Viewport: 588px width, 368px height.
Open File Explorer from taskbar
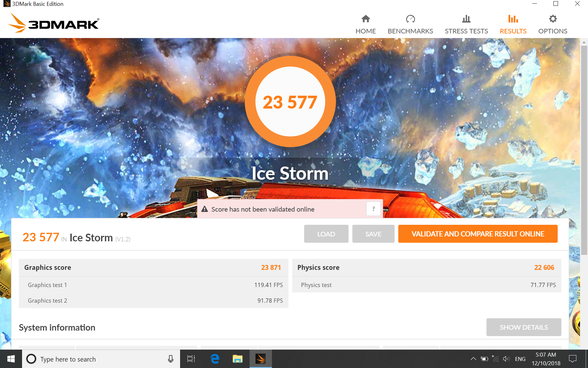(x=237, y=359)
